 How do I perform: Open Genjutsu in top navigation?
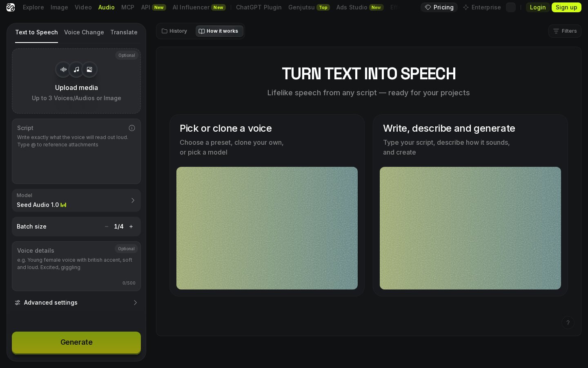coord(309,7)
